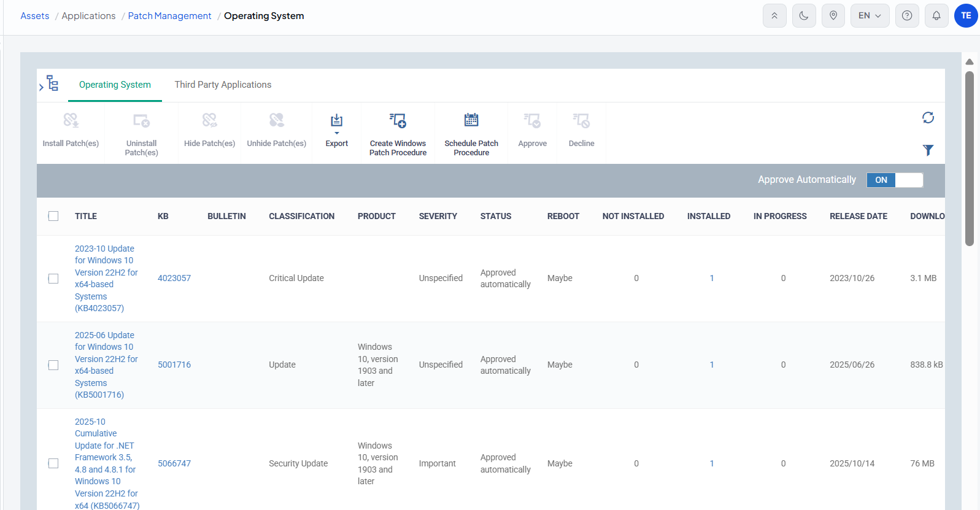
Task: Sort by KB column header
Action: tap(163, 216)
